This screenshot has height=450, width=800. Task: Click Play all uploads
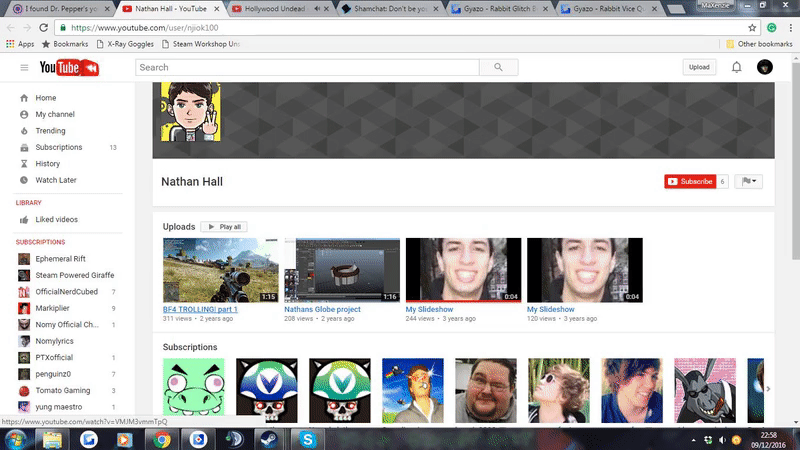[224, 227]
